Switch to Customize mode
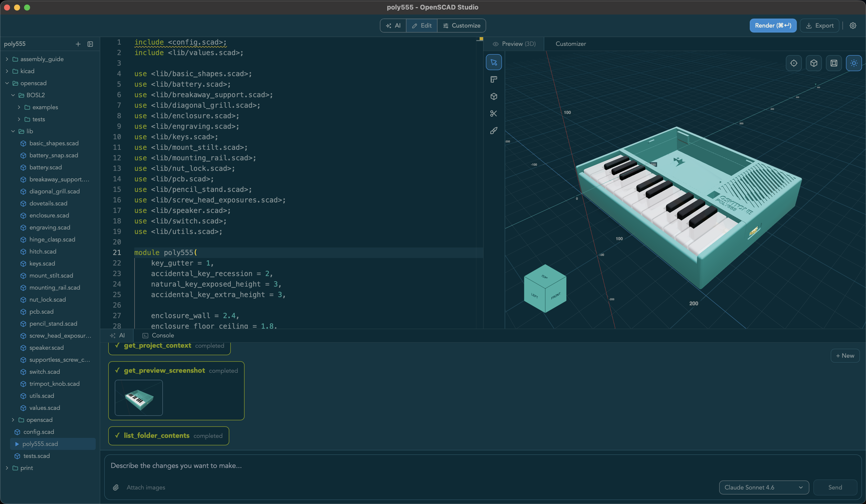866x504 pixels. [x=462, y=25]
